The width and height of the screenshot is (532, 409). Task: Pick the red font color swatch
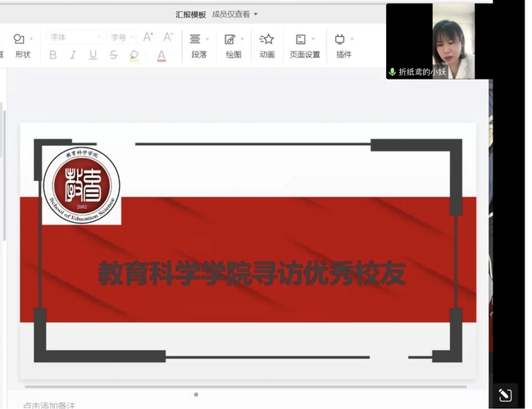[161, 56]
